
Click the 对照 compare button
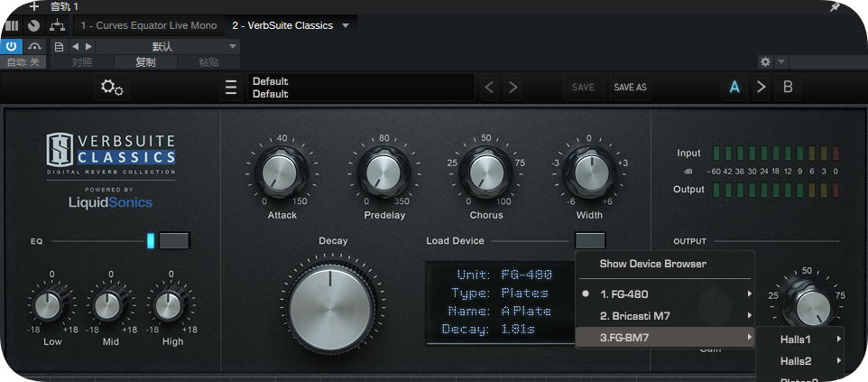pos(82,62)
